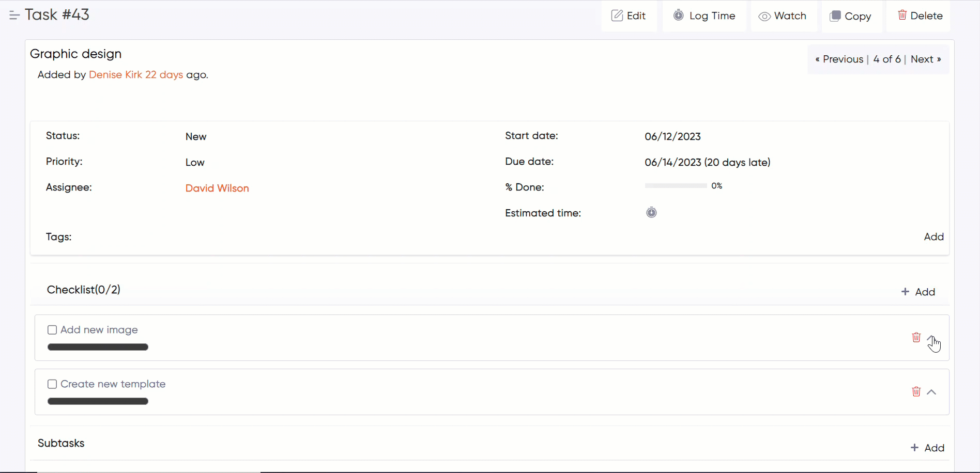
Task: Open the sidebar hamburger icon next to Task #43
Action: [x=14, y=15]
